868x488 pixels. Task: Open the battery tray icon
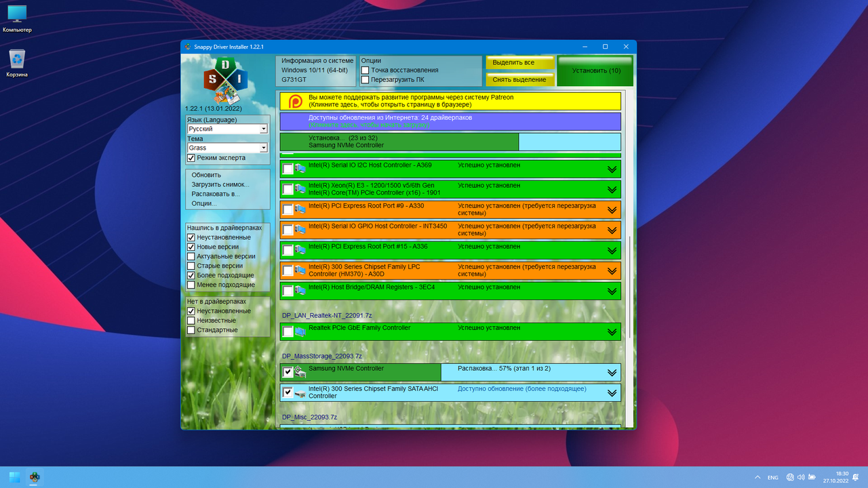[x=812, y=477]
